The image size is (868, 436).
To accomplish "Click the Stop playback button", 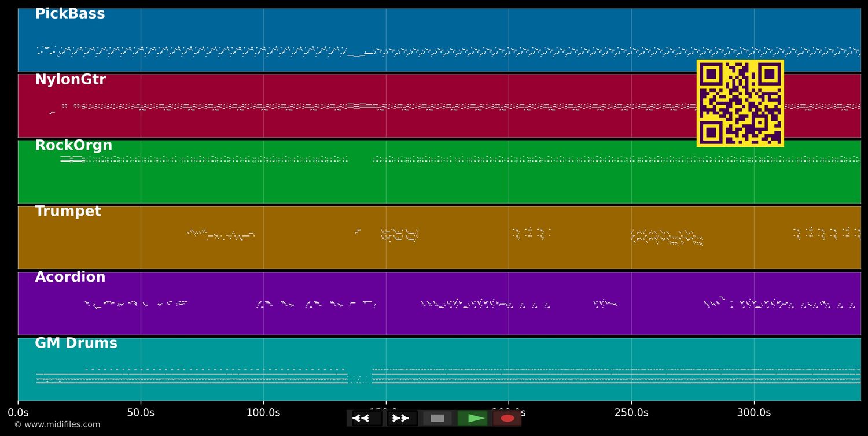I will click(x=437, y=418).
